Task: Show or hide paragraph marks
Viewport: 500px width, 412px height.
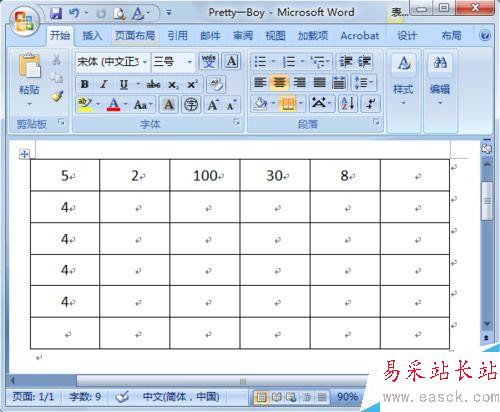Action: point(370,104)
